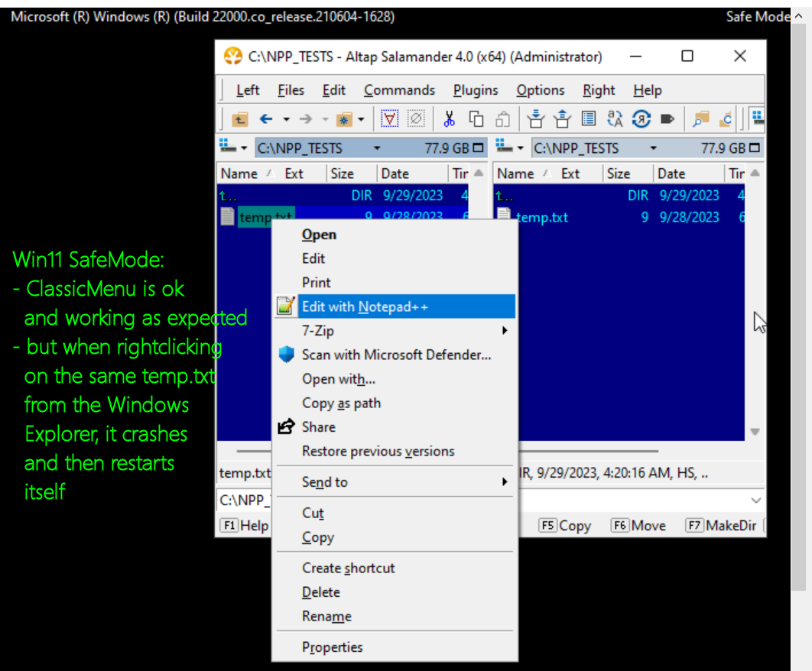The height and width of the screenshot is (671, 812).
Task: Click the right panel drive icon
Action: tap(505, 146)
